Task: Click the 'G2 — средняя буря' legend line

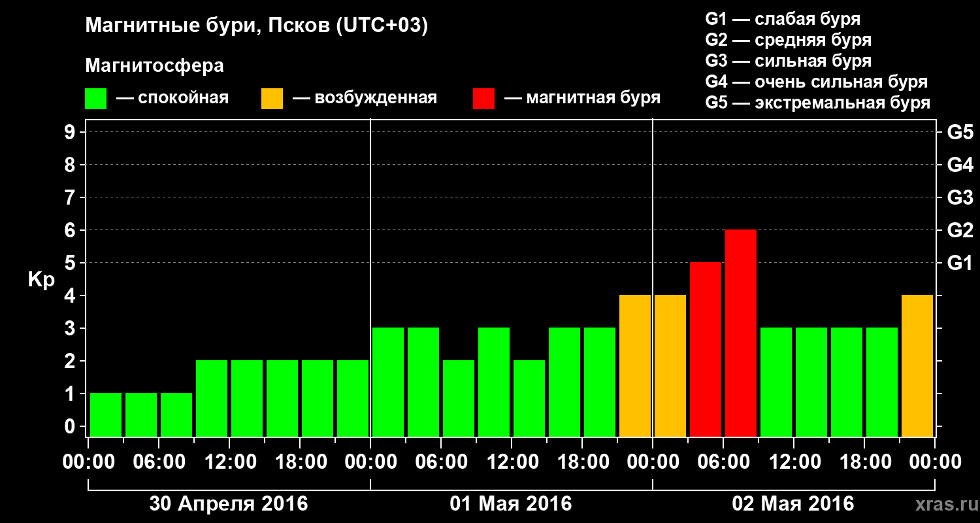Action: click(x=789, y=40)
